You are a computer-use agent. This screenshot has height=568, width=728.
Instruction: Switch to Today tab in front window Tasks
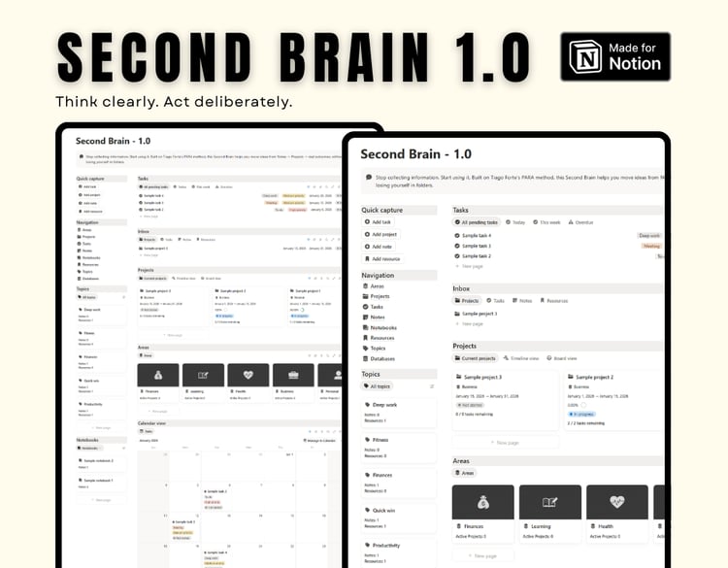[x=515, y=222]
